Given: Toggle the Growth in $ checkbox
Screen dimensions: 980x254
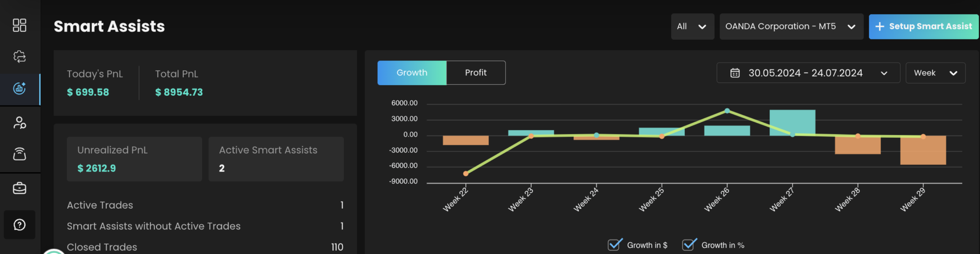Looking at the screenshot, I should pyautogui.click(x=615, y=245).
